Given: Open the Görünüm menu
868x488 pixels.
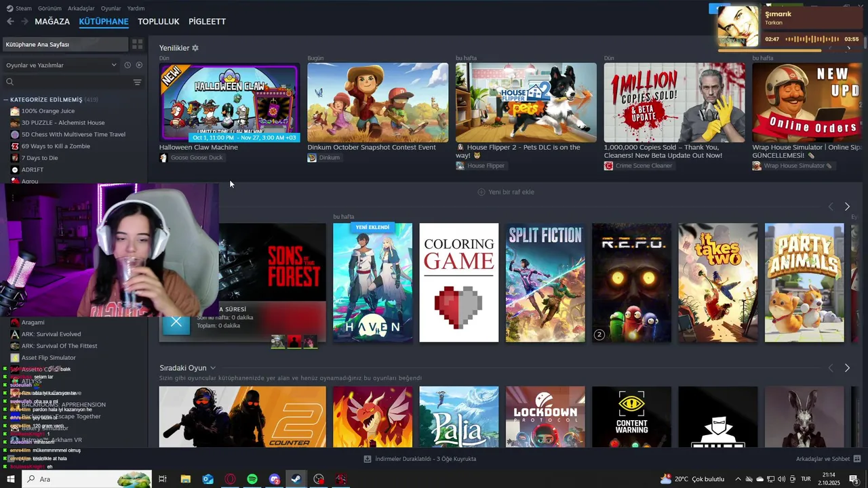Looking at the screenshot, I should (50, 8).
